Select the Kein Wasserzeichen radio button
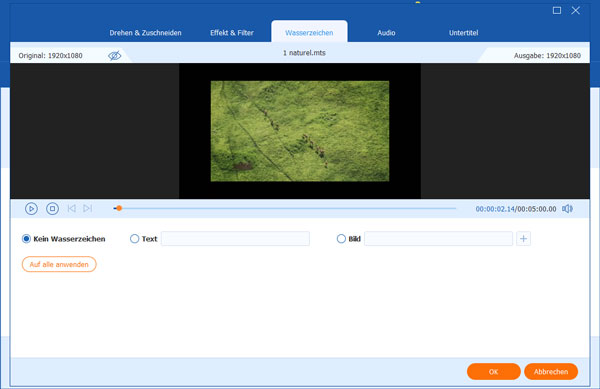The image size is (600, 389). [26, 239]
